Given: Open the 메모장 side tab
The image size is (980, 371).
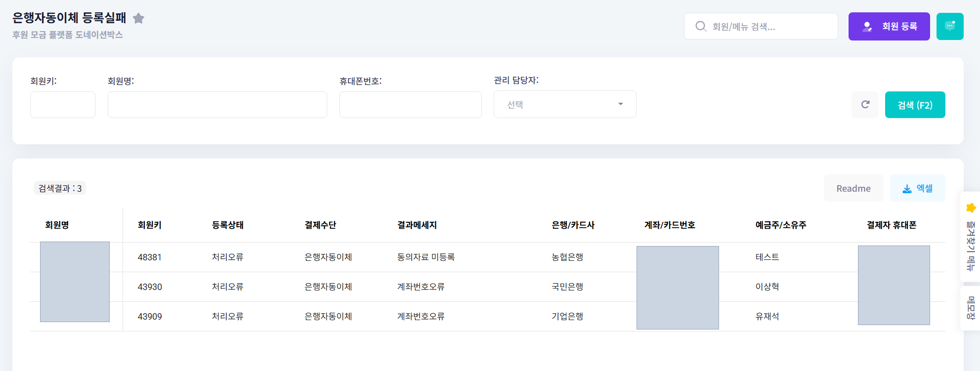Looking at the screenshot, I should (x=971, y=308).
